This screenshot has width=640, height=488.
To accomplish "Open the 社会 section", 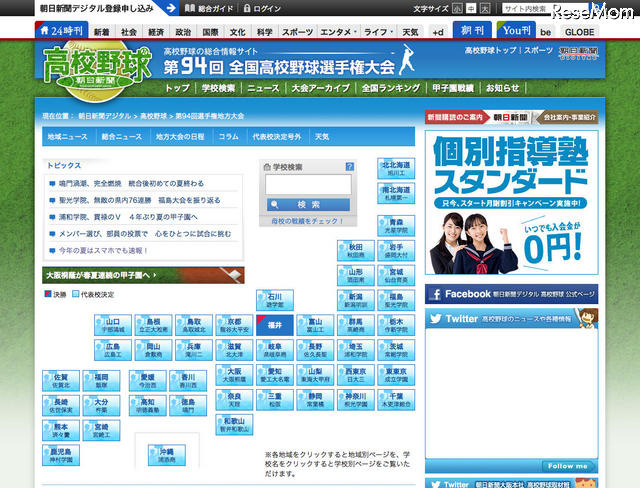I will pos(129,32).
